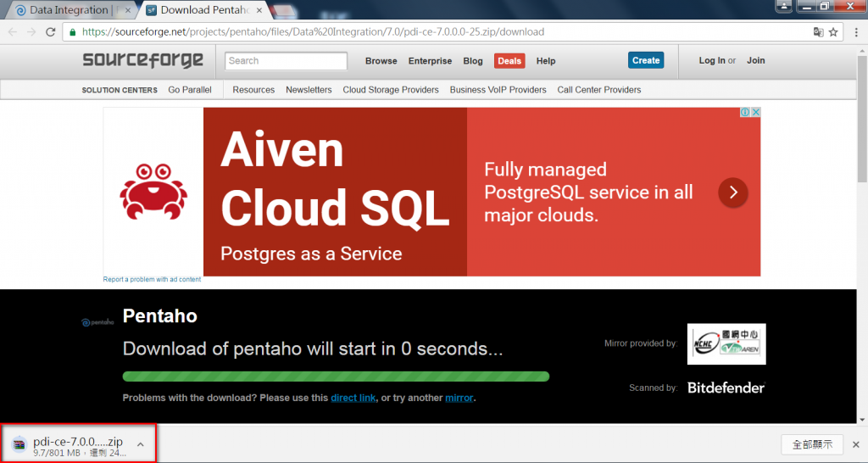Screen dimensions: 868x463
Task: Click the scrollbar up arrow
Action: (862, 50)
